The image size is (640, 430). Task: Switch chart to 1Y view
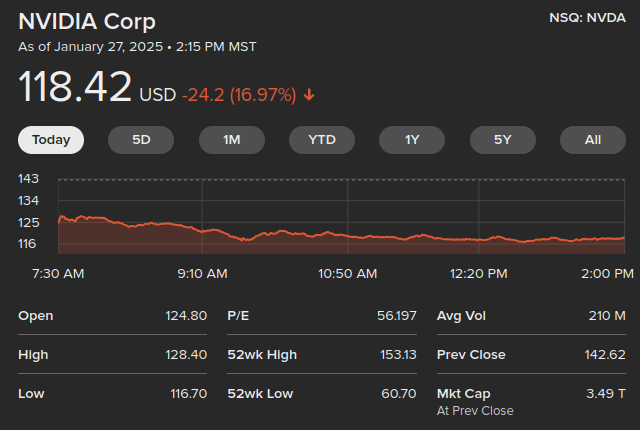point(412,140)
